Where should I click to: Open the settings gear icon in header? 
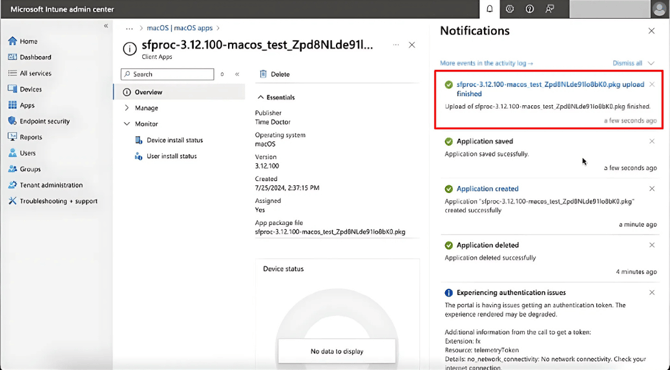510,9
